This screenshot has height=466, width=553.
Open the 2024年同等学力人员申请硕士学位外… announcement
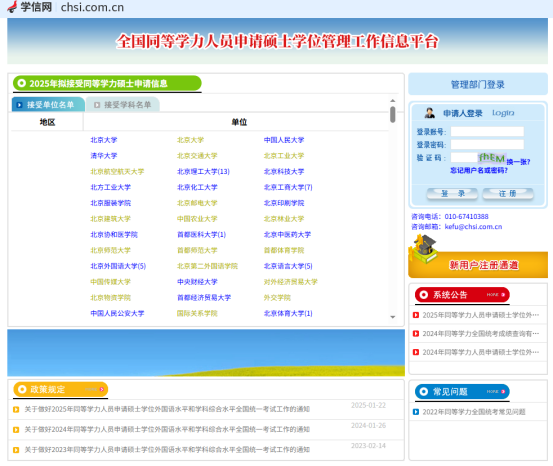[x=480, y=352]
